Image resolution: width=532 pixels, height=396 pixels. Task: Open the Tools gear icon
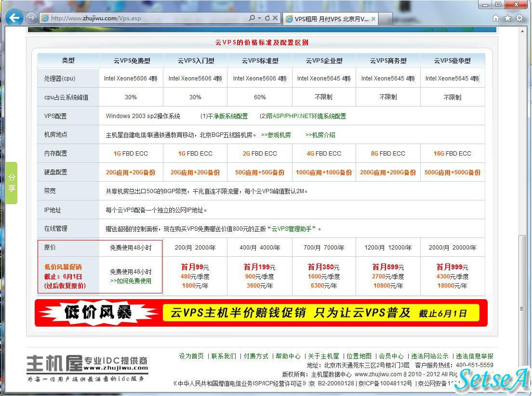(x=519, y=18)
